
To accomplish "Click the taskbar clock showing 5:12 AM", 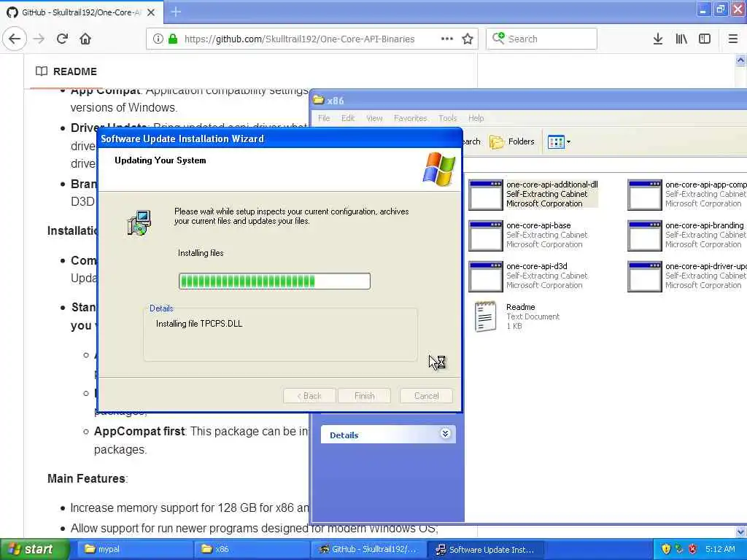I will tap(720, 549).
